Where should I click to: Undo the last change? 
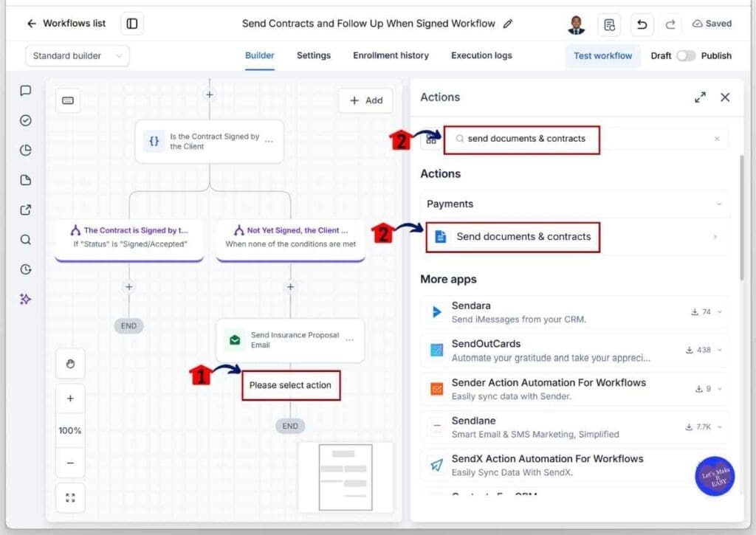pyautogui.click(x=642, y=24)
